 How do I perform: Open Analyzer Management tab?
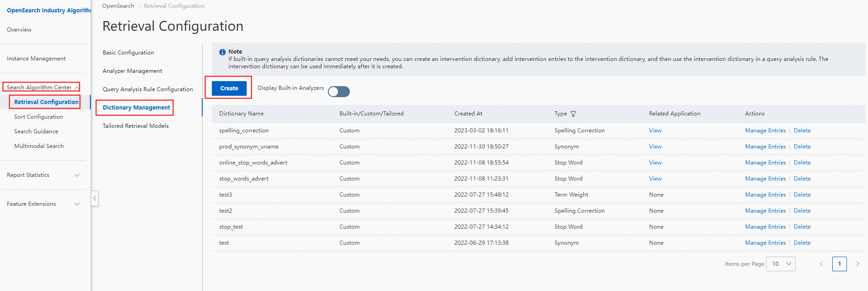pyautogui.click(x=133, y=71)
